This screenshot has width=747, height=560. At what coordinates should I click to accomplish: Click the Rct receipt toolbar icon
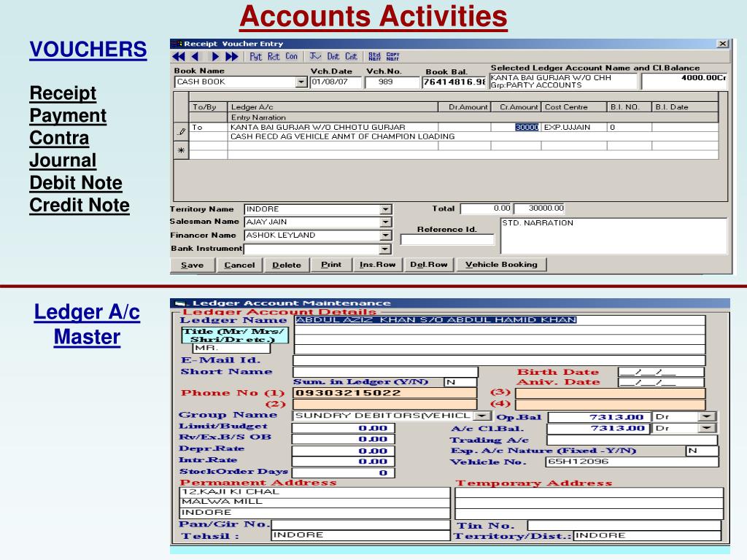[274, 57]
